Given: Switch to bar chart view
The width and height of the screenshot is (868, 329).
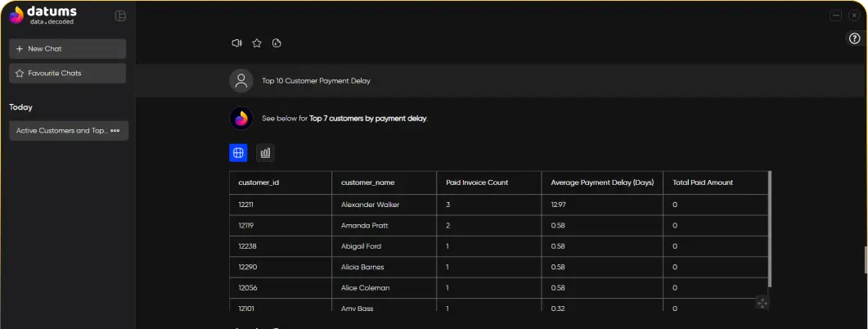Looking at the screenshot, I should pos(265,153).
